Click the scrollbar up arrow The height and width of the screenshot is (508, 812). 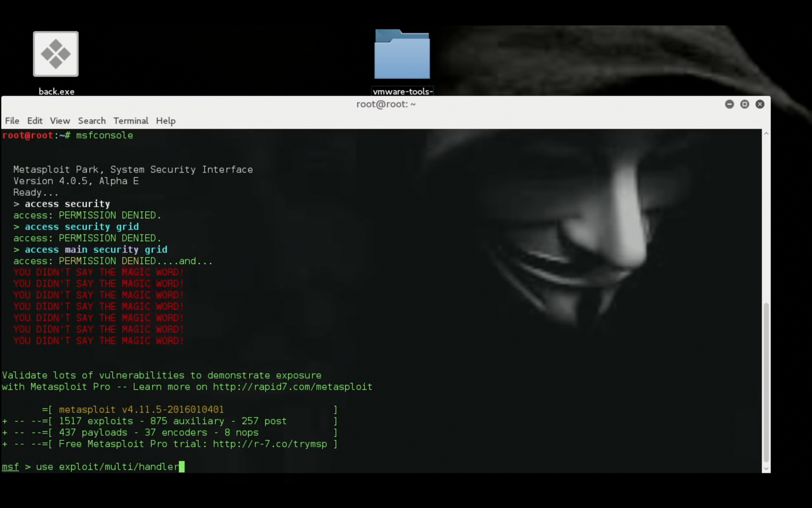pyautogui.click(x=766, y=133)
